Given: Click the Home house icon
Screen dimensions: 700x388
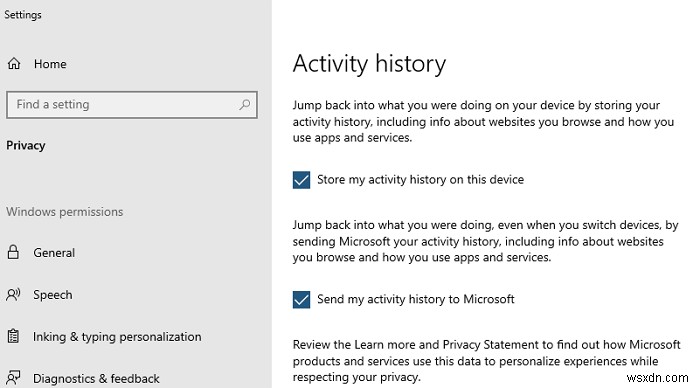Looking at the screenshot, I should pos(14,64).
